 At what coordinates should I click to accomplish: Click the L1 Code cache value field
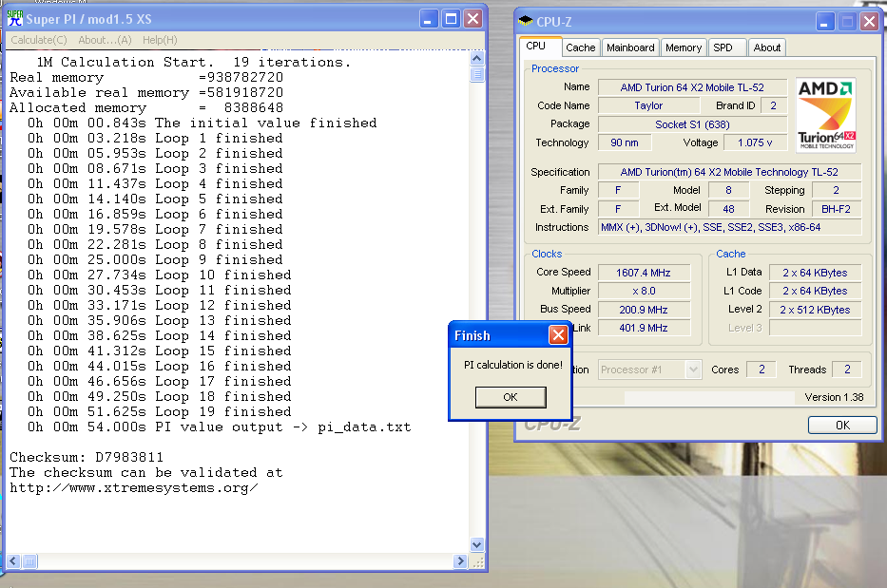(815, 291)
